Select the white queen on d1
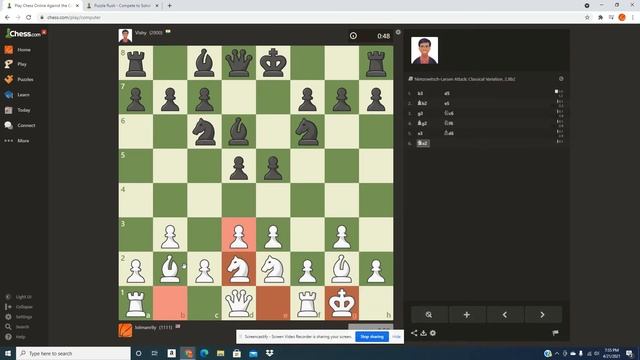This screenshot has width=640, height=360. (x=239, y=303)
